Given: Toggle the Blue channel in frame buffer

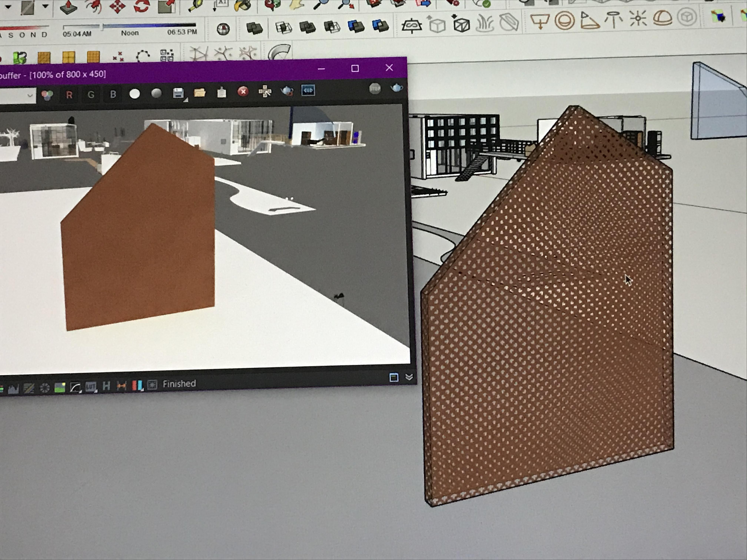Looking at the screenshot, I should click(113, 94).
